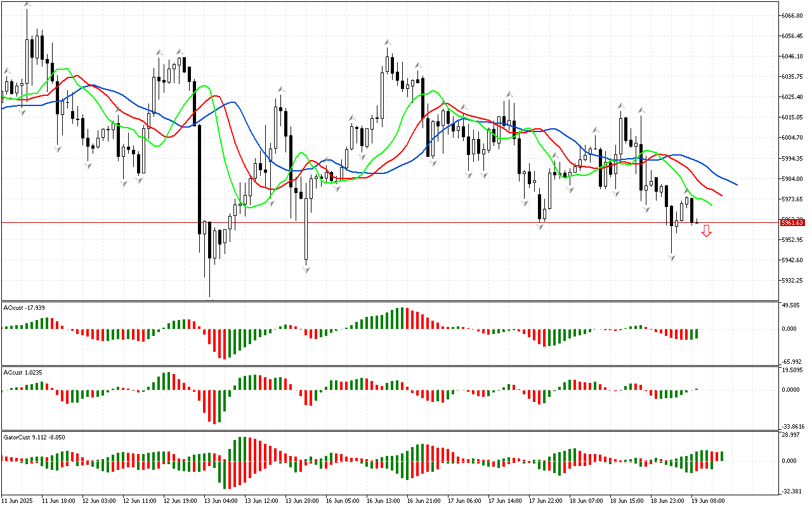Click the down fractal below the 17 Jun 22:00 low

(x=540, y=225)
